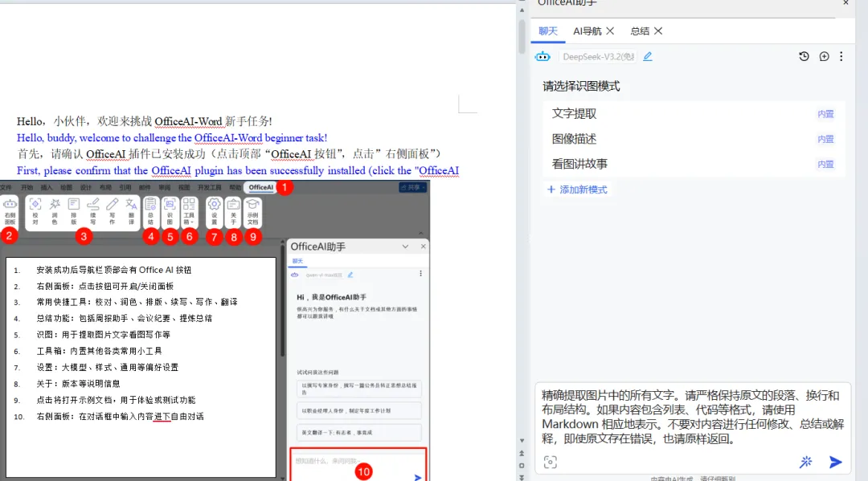Open the AI导航 tab

[587, 31]
